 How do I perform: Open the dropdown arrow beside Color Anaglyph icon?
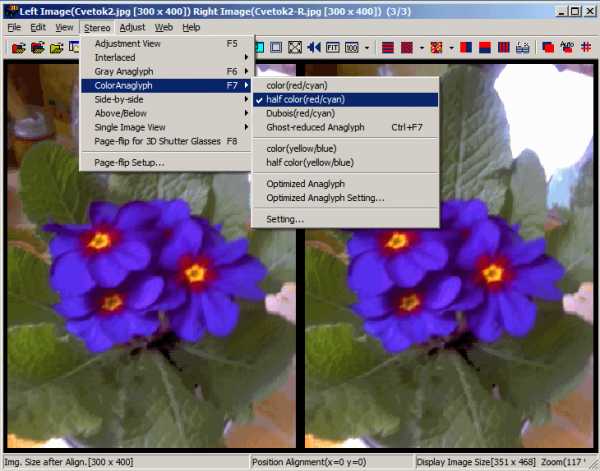(x=452, y=48)
